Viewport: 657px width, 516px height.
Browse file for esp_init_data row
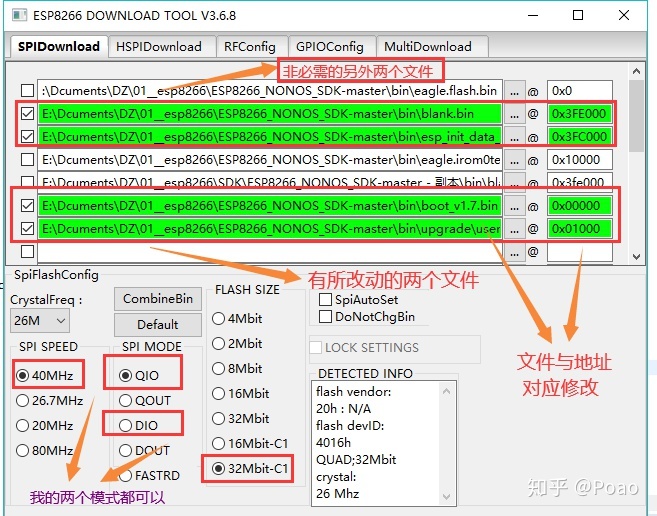pyautogui.click(x=515, y=137)
